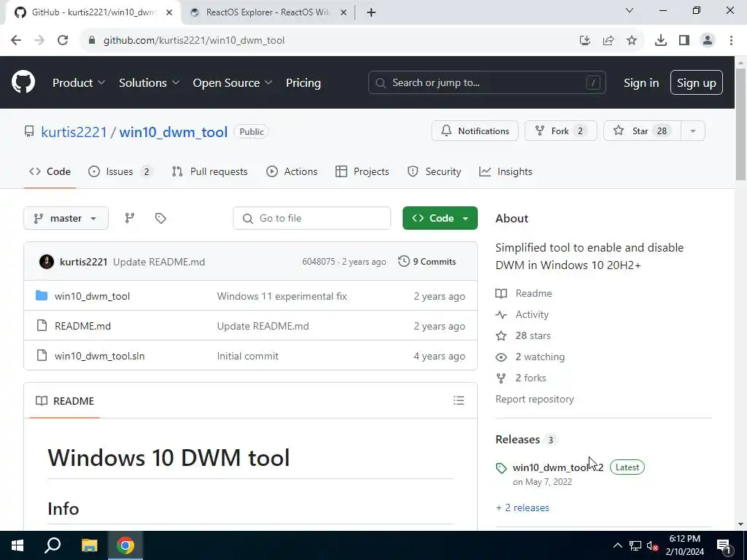This screenshot has width=747, height=560.
Task: Click the Pricing link in header
Action: tap(303, 83)
